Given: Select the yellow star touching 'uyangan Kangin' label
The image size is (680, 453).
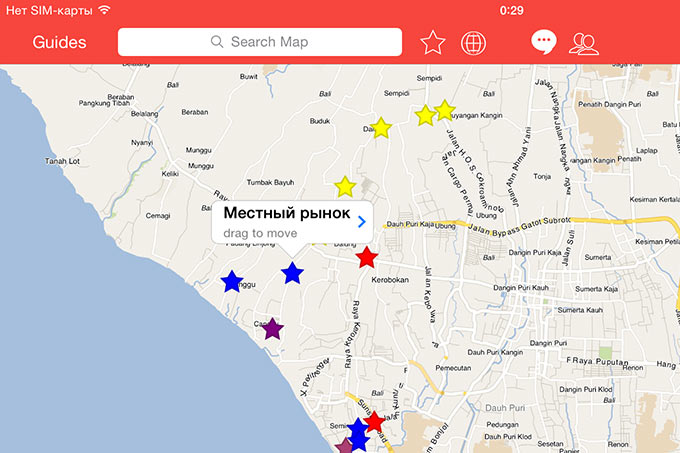Looking at the screenshot, I should tap(445, 110).
